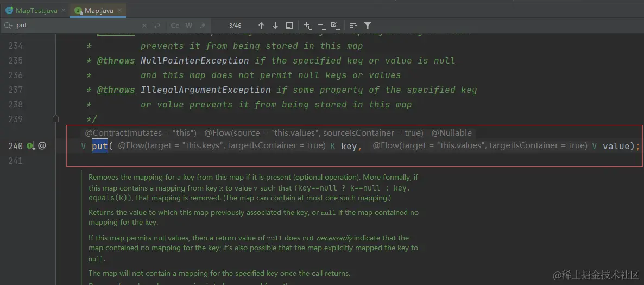Collapse the Javadoc fold marker at line 239
Screen dimensions: 644x285
55,119
